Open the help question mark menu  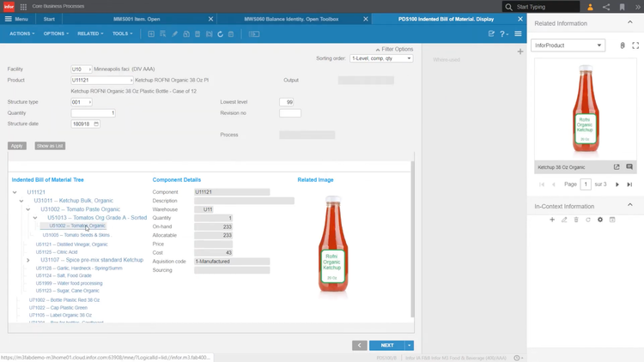tap(503, 34)
